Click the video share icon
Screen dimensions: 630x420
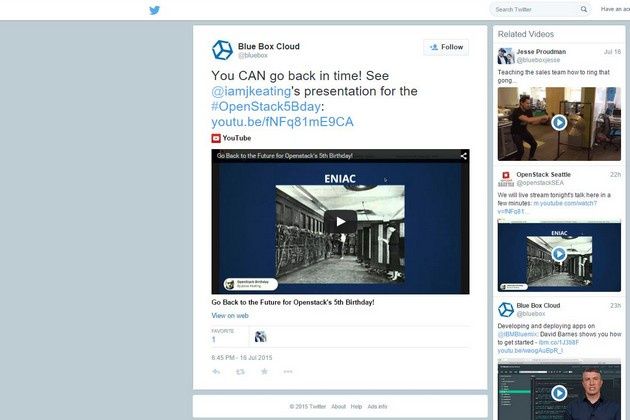pyautogui.click(x=463, y=156)
